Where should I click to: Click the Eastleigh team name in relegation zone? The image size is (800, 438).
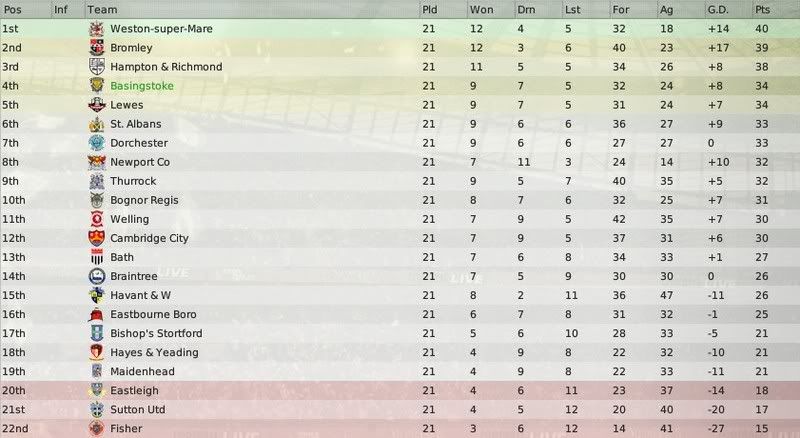click(134, 391)
